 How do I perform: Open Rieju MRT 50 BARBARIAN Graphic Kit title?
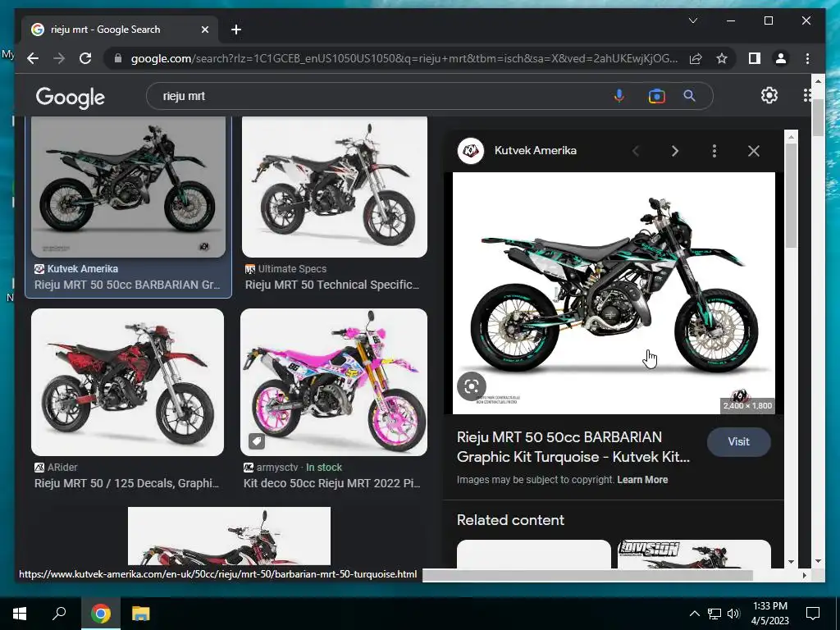573,447
